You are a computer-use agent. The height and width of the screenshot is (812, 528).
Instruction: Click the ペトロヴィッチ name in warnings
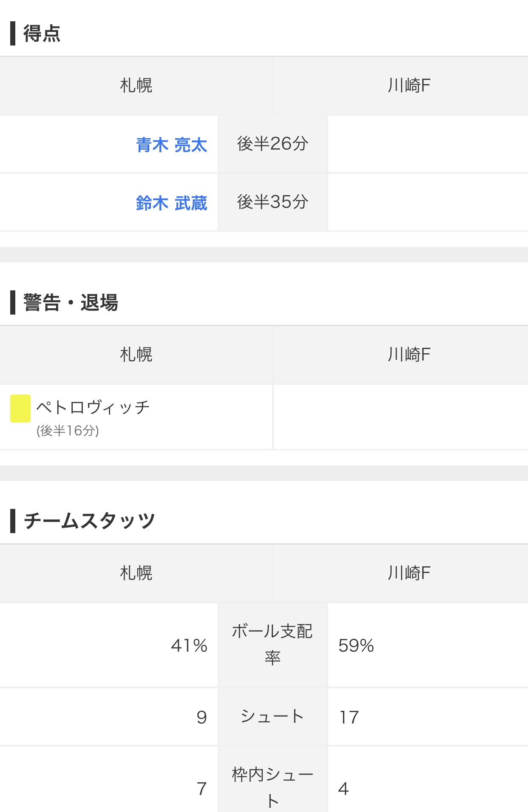[x=93, y=407]
